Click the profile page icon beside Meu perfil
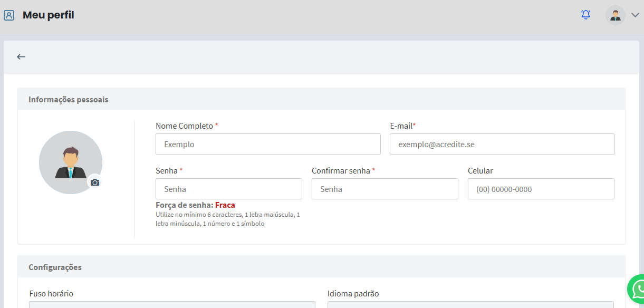Image resolution: width=644 pixels, height=308 pixels. pos(9,15)
